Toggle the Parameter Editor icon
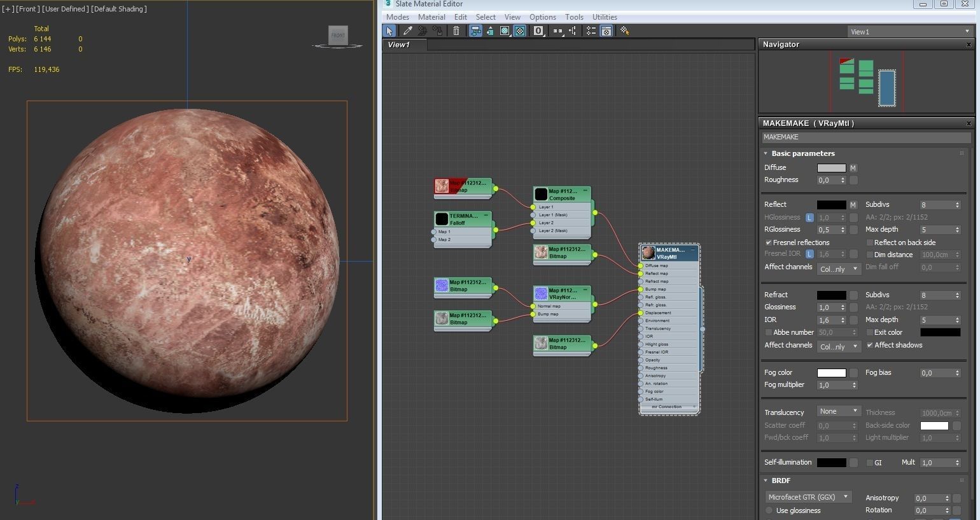 606,31
